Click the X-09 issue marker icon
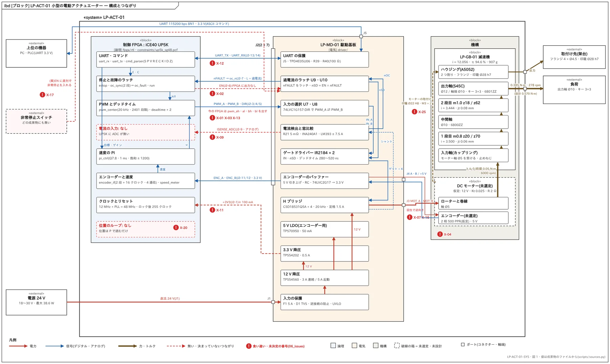Viewport: 610px width, 364px height. coord(212,137)
